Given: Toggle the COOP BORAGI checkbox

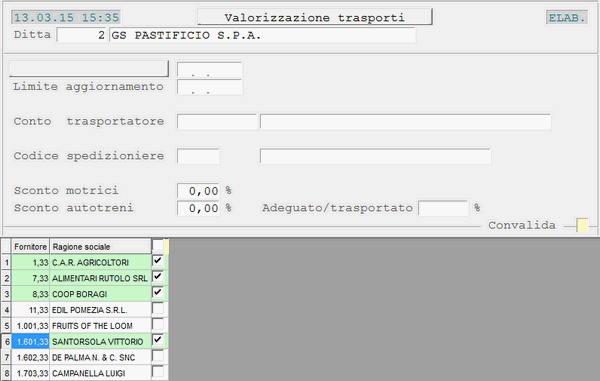Looking at the screenshot, I should coord(158,293).
